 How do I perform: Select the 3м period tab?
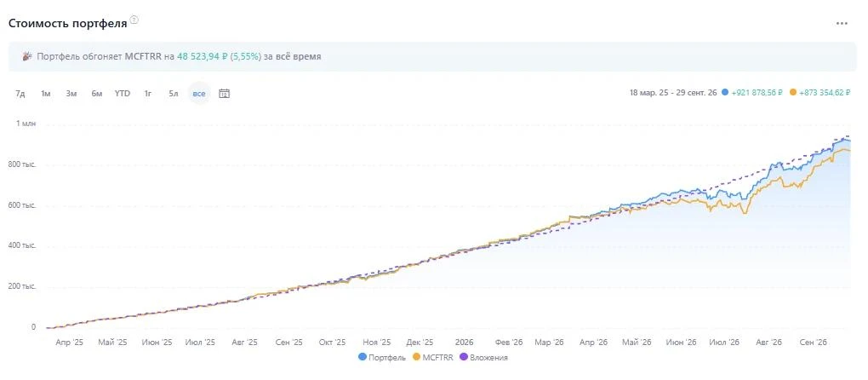[x=71, y=93]
